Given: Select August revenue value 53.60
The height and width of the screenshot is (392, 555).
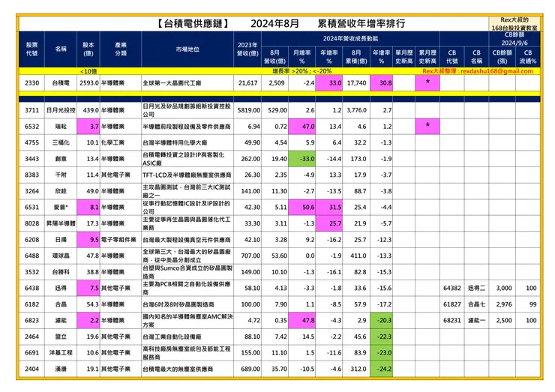Looking at the screenshot, I should tap(275, 256).
